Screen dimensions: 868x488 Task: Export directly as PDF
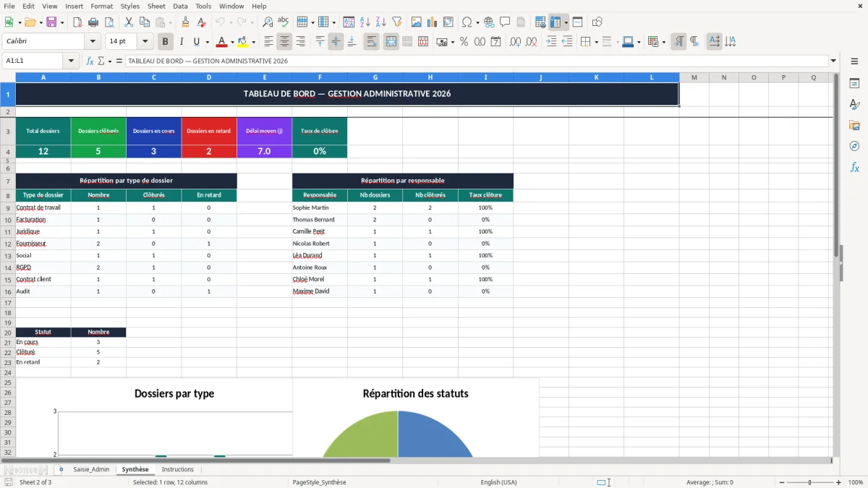[77, 22]
